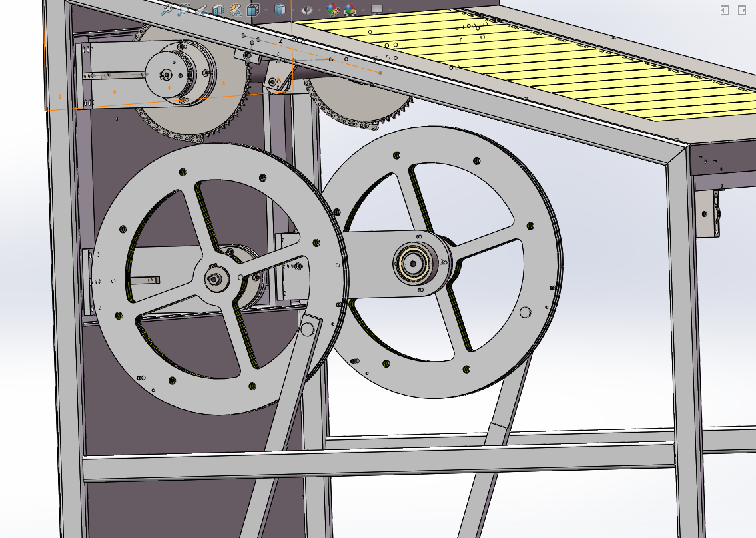This screenshot has width=756, height=538.
Task: Return to the Previous View
Action: (201, 10)
